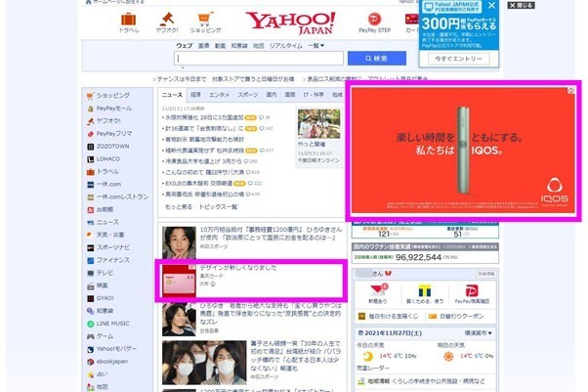The image size is (588, 392).
Task: Open 出前館 in the left sidebar
Action: click(x=101, y=209)
